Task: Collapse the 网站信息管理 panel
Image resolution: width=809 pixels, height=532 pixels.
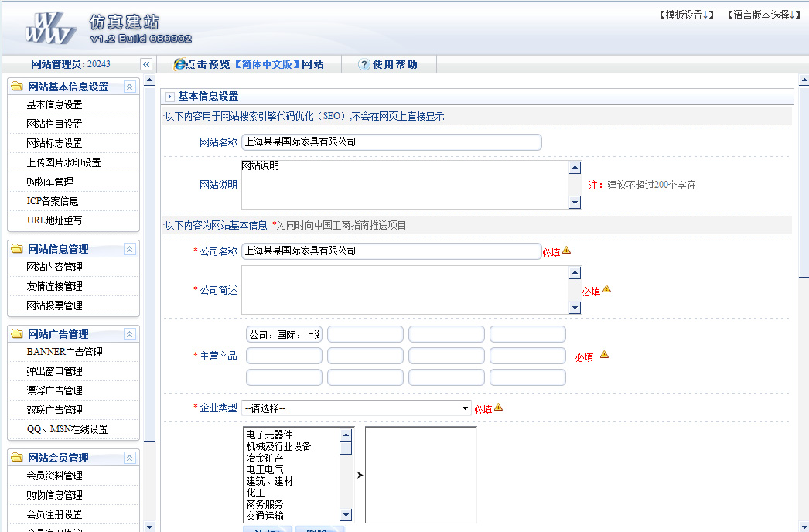Action: [x=129, y=249]
